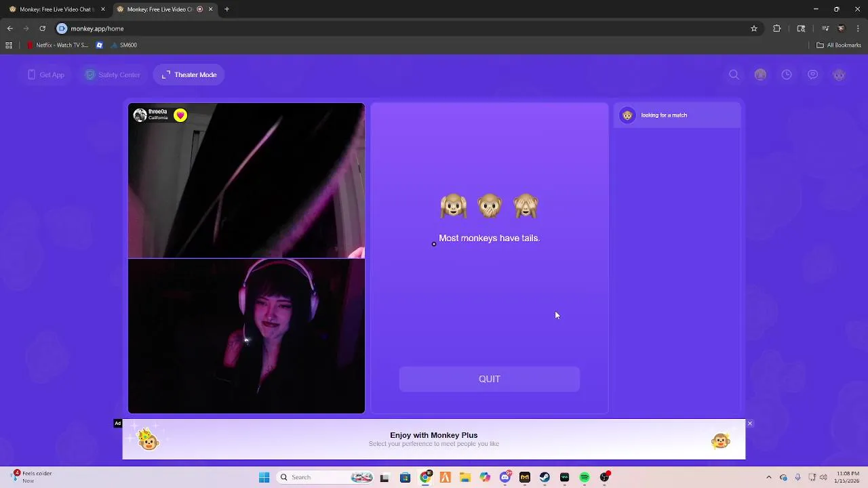
Task: Click the yellow heart badge on three0a
Action: [180, 115]
